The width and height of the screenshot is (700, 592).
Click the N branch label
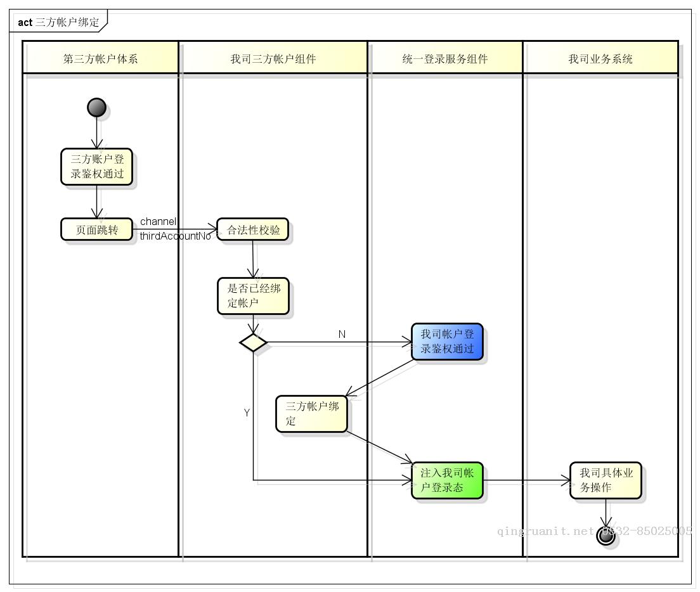coord(342,334)
